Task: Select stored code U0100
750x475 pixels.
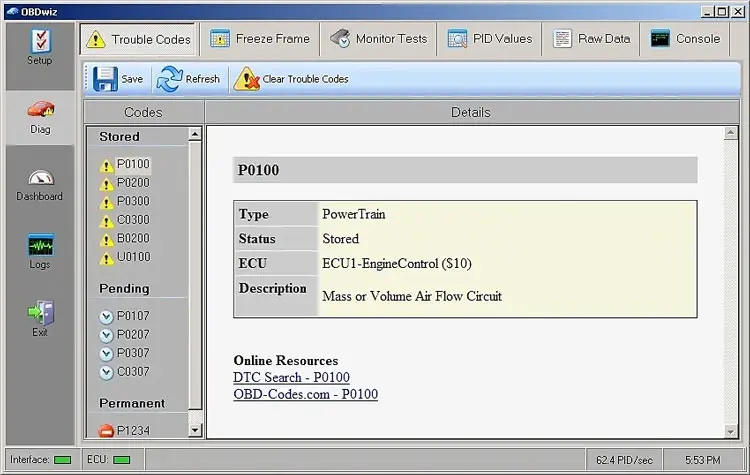Action: pos(133,257)
